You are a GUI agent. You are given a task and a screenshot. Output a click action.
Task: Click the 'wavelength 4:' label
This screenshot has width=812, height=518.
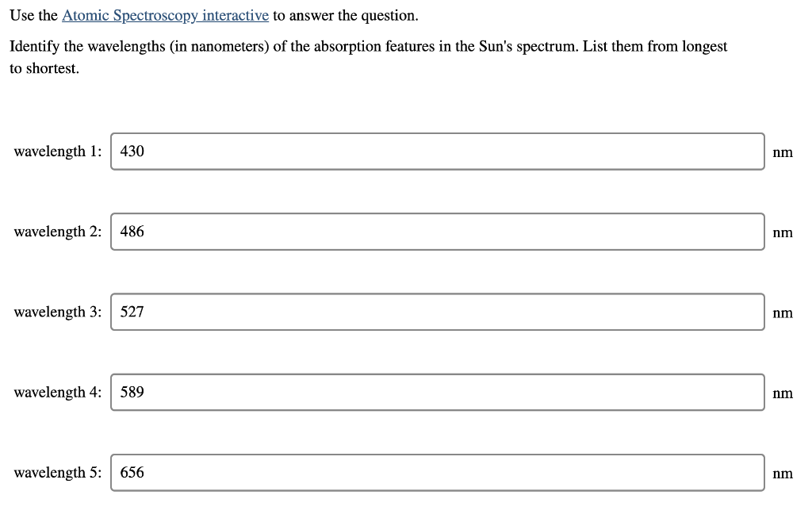coord(58,392)
